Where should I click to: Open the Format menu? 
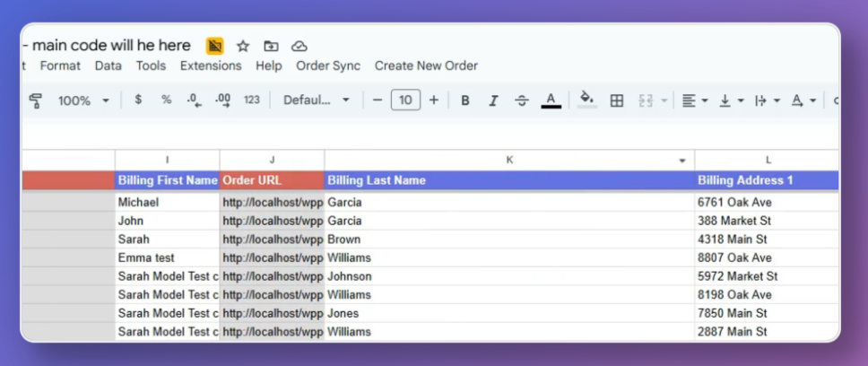point(60,65)
